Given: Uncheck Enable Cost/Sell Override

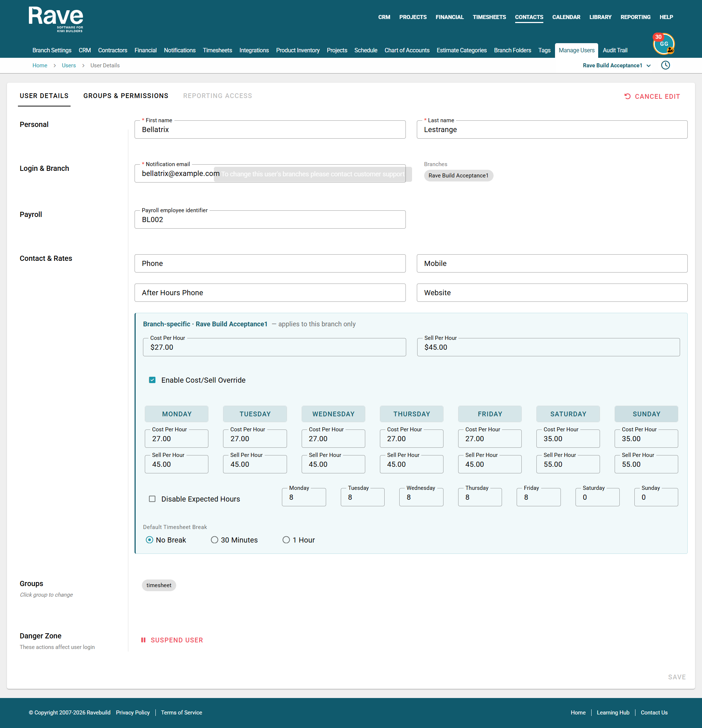Looking at the screenshot, I should point(152,380).
